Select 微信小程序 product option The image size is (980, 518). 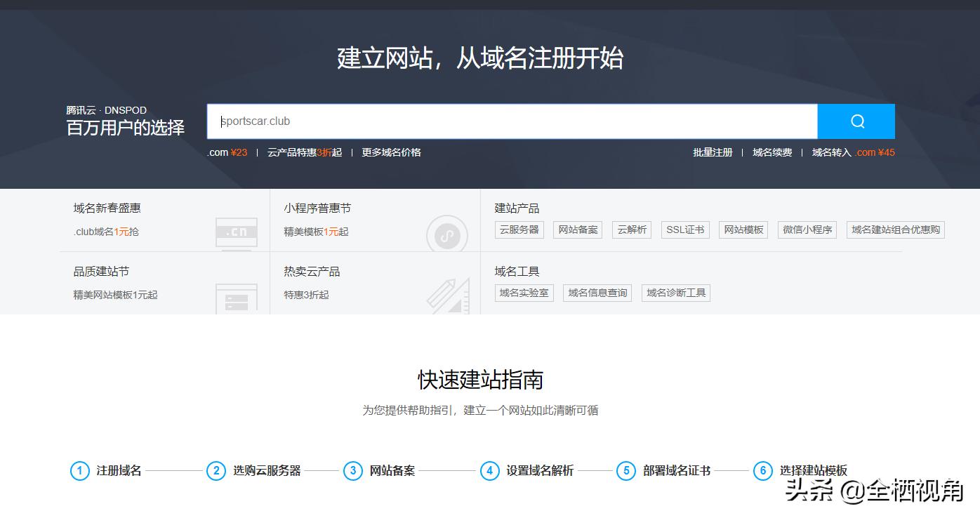(807, 230)
